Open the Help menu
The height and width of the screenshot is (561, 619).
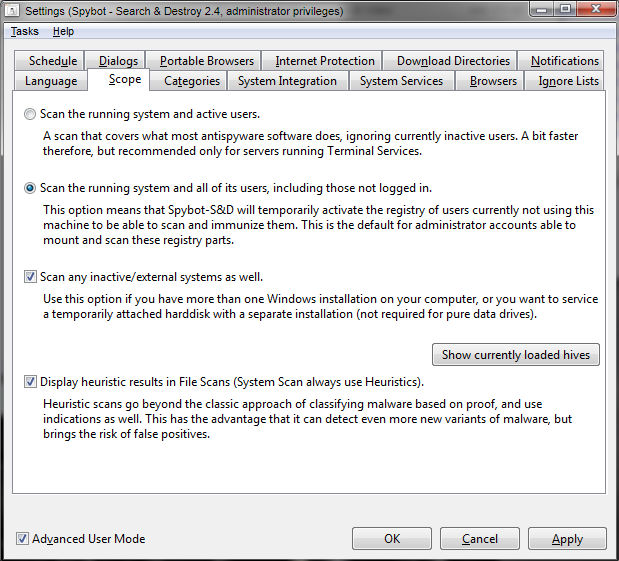(63, 31)
